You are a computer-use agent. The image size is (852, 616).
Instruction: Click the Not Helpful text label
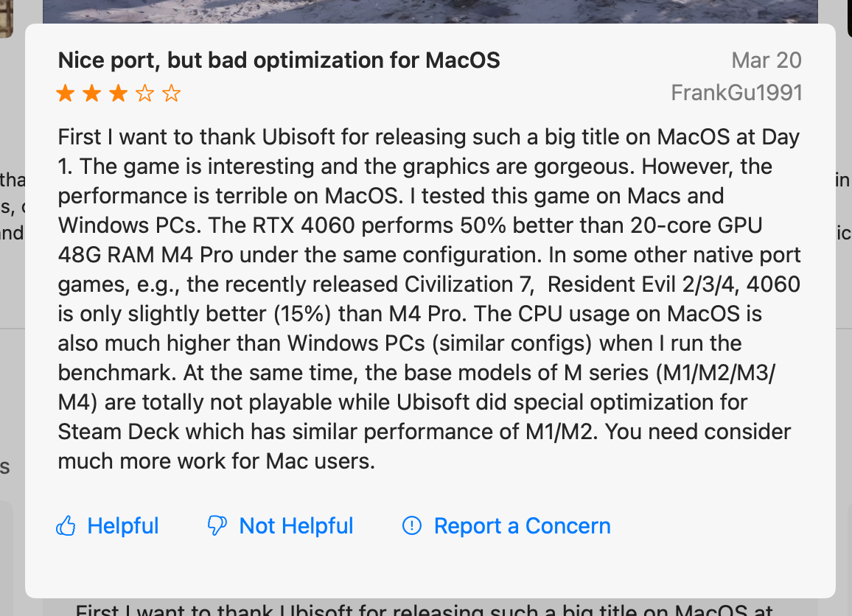point(295,525)
